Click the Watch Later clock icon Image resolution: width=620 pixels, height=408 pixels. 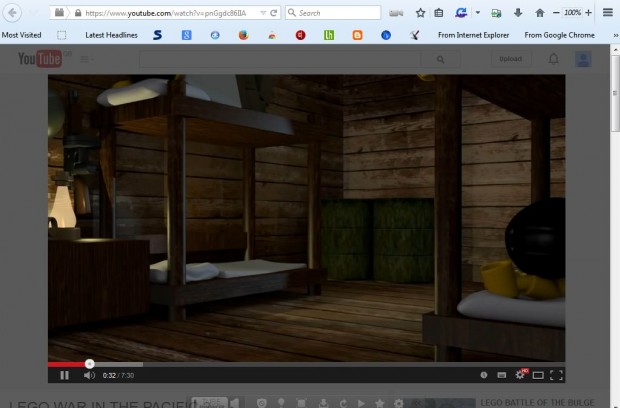[x=483, y=375]
